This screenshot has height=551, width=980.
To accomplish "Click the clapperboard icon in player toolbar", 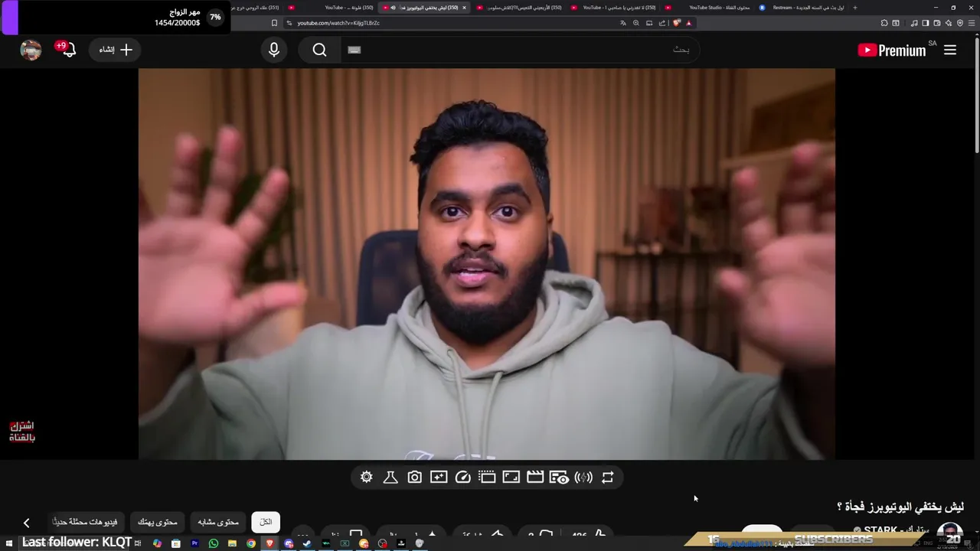I will (535, 478).
